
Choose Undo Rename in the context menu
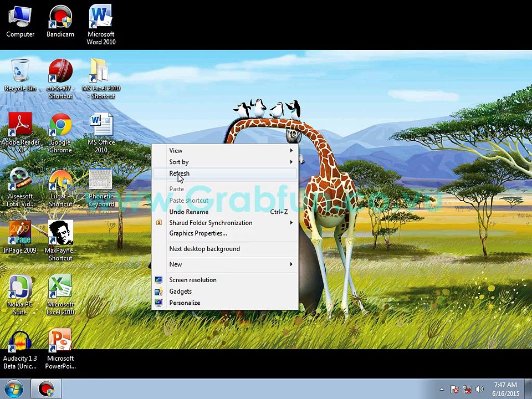225,212
